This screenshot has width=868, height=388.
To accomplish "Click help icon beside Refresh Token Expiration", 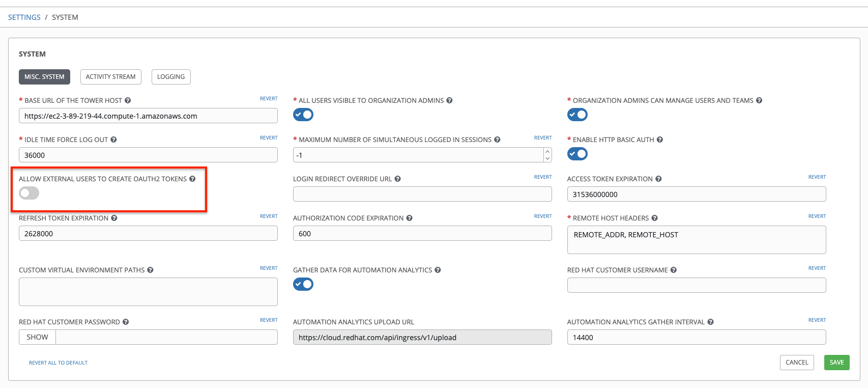I will 114,218.
